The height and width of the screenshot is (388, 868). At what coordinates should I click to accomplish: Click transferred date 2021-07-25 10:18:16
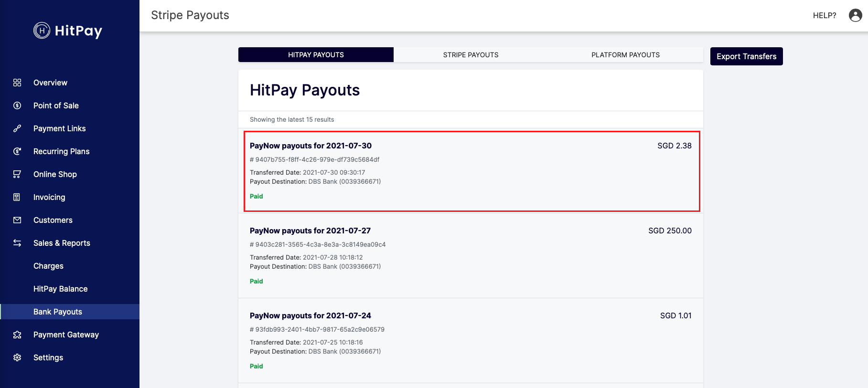(333, 342)
